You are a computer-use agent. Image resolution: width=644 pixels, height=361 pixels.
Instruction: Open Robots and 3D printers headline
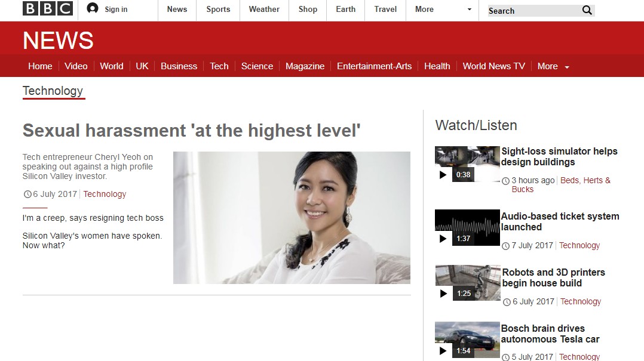554,277
